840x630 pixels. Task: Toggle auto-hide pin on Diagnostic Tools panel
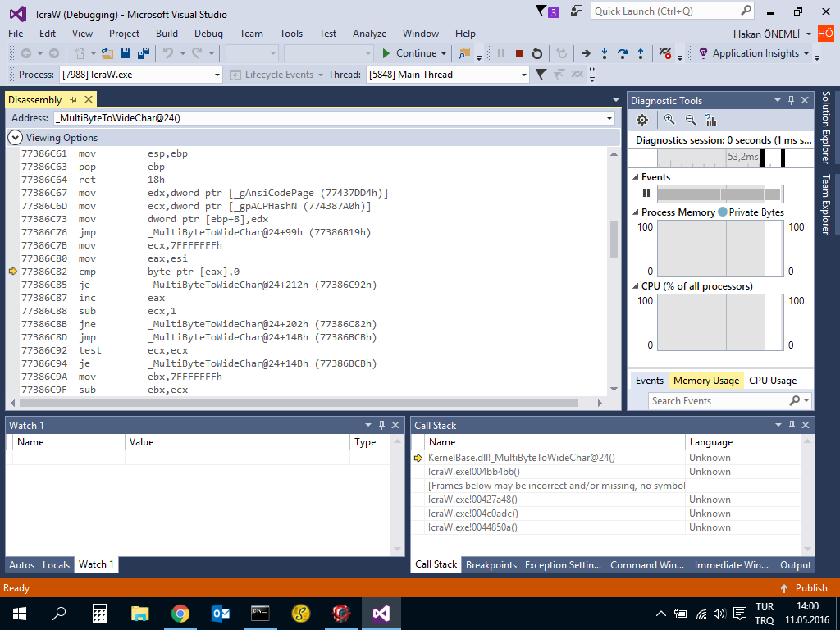pos(791,100)
